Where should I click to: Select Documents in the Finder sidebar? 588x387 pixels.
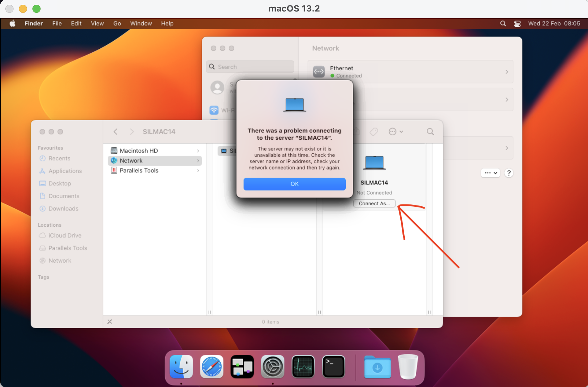pos(64,196)
